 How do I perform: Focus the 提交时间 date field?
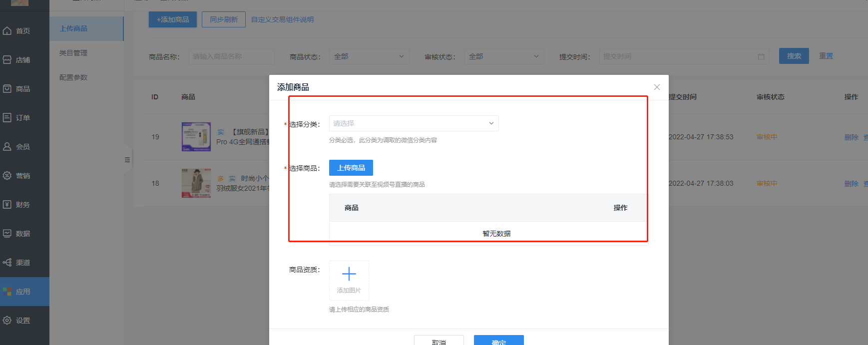[x=684, y=56]
